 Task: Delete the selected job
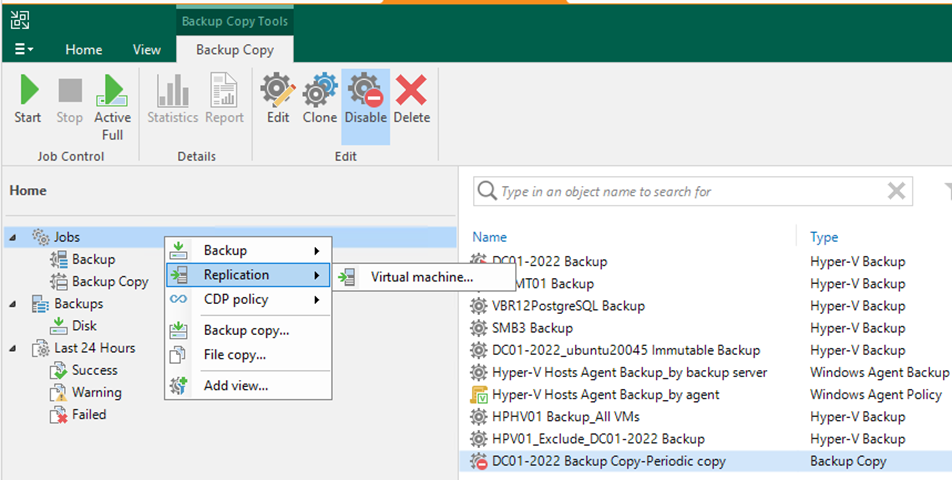coord(412,101)
